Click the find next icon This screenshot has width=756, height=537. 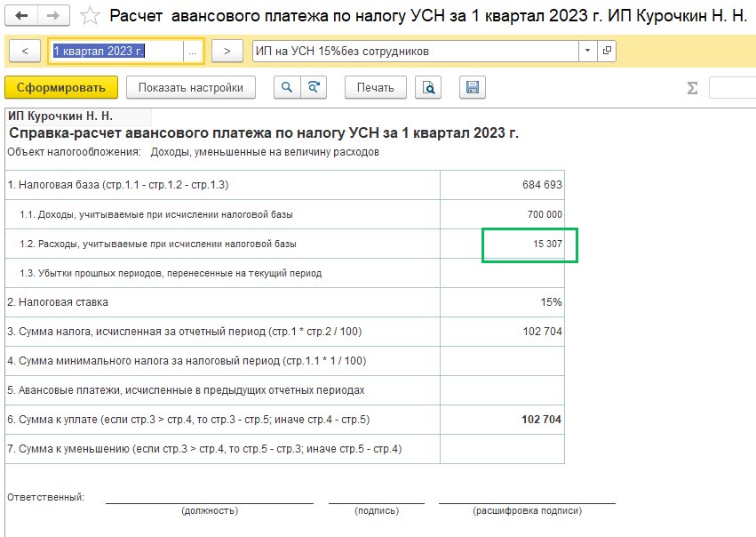point(313,87)
